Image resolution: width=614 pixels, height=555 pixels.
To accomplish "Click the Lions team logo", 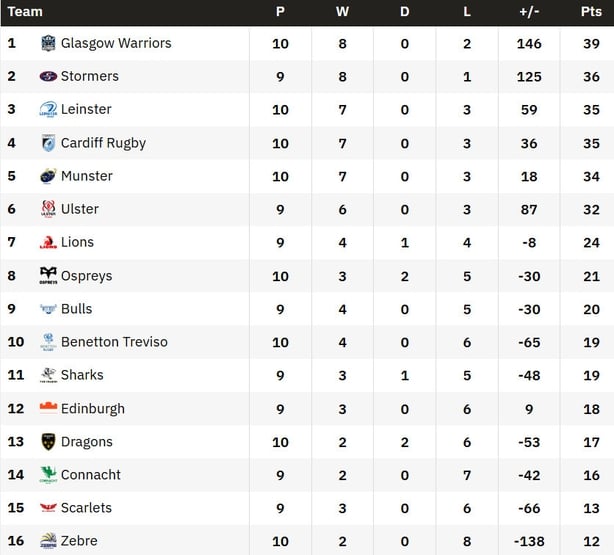I will (x=48, y=243).
